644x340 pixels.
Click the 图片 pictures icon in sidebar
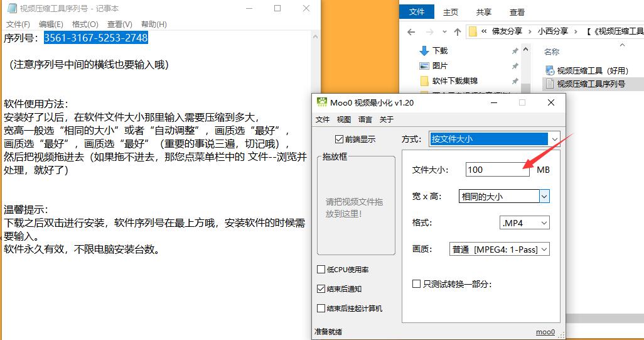coord(424,66)
